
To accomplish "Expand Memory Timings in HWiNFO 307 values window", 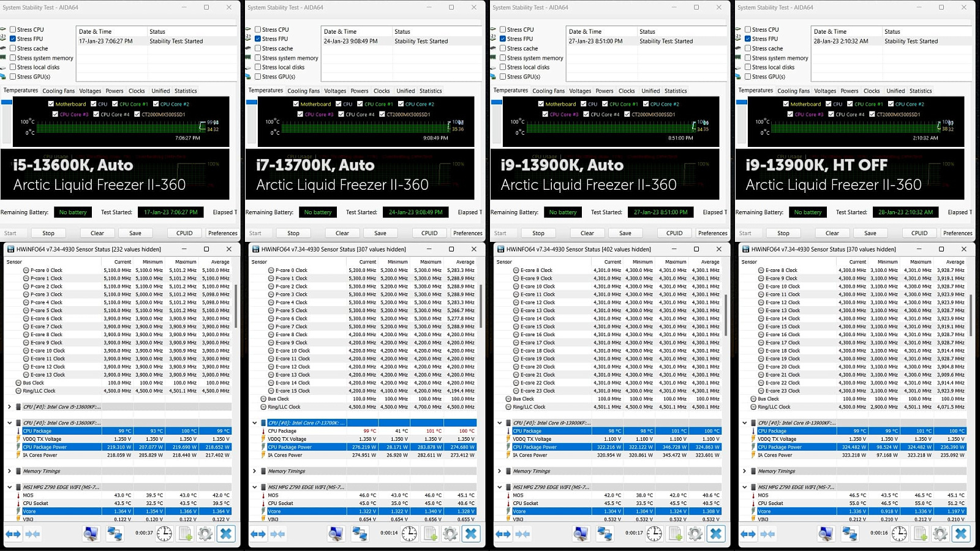I will coord(254,471).
